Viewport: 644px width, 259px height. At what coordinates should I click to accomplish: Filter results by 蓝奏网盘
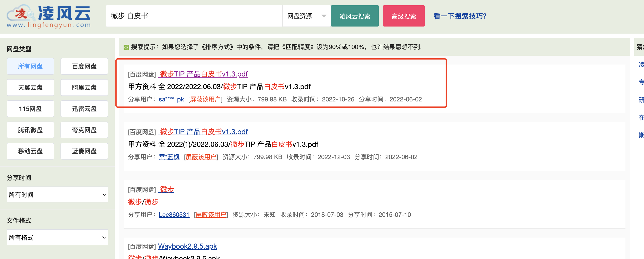click(84, 151)
